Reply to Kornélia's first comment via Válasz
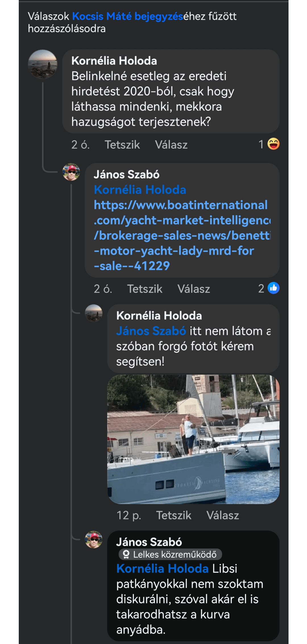 click(x=171, y=145)
